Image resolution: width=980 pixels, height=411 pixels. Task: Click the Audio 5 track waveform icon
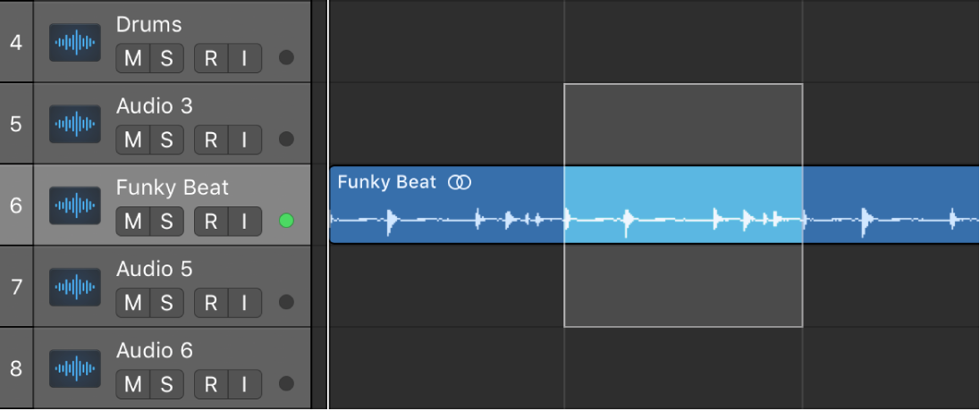(75, 287)
